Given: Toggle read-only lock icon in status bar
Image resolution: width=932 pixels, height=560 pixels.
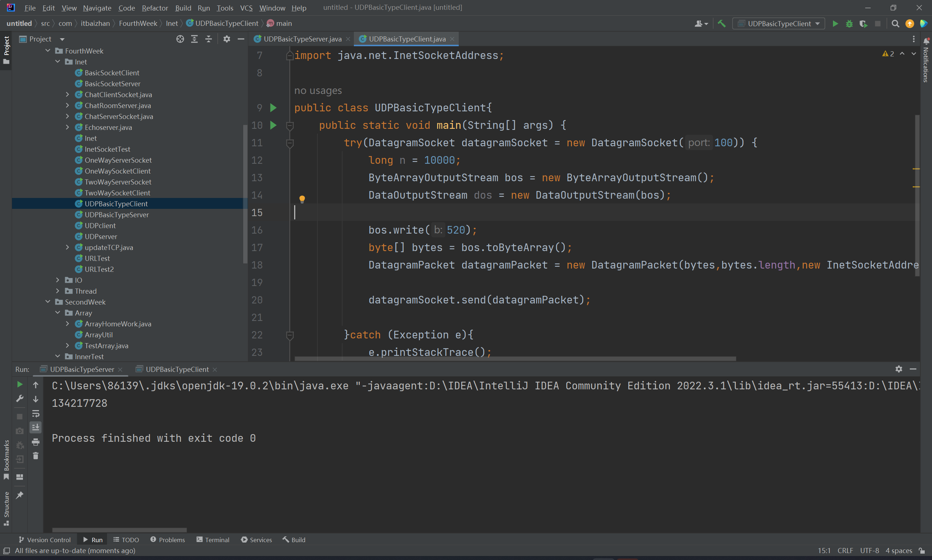Looking at the screenshot, I should tap(922, 551).
